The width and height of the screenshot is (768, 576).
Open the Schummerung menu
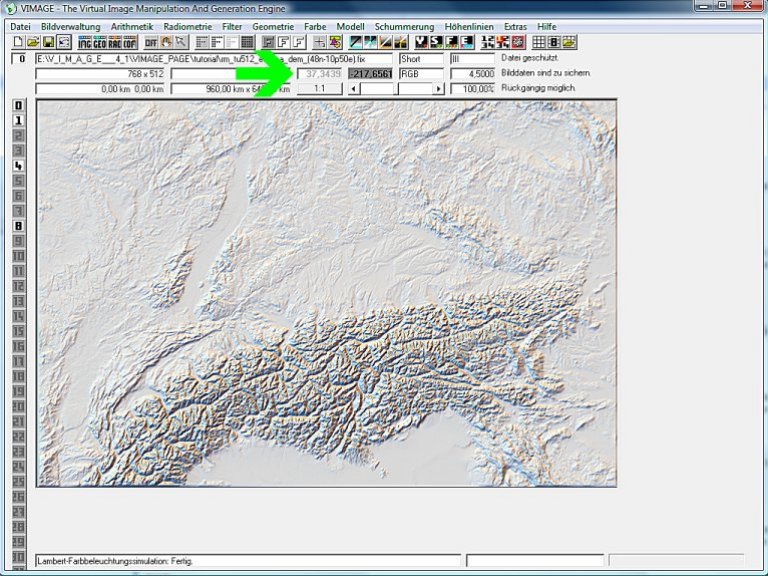pos(404,26)
